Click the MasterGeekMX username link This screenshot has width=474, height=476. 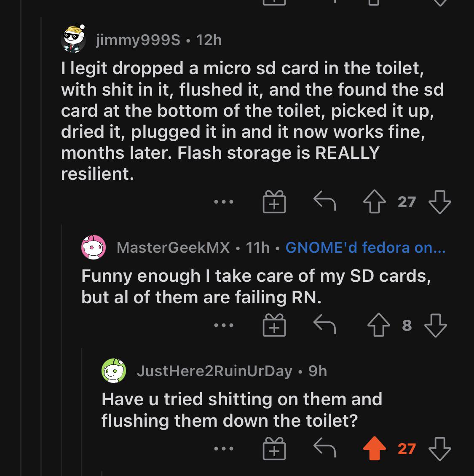point(173,248)
